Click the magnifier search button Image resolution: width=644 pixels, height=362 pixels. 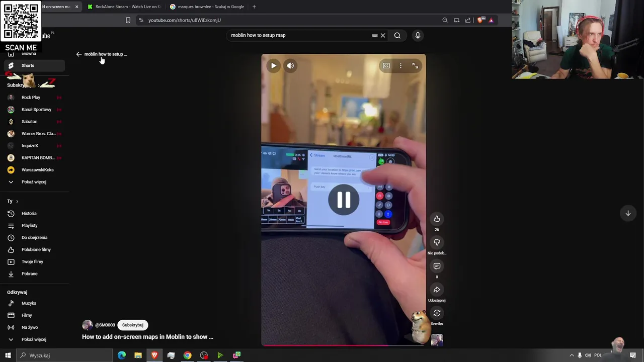(x=397, y=35)
